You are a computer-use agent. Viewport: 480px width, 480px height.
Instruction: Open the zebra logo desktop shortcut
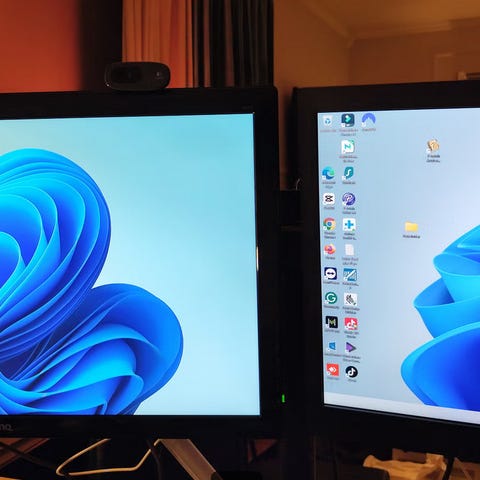pos(350,299)
